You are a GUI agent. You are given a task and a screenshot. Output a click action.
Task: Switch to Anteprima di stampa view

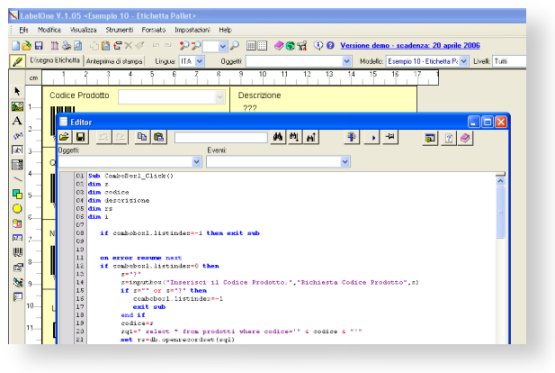(x=114, y=61)
